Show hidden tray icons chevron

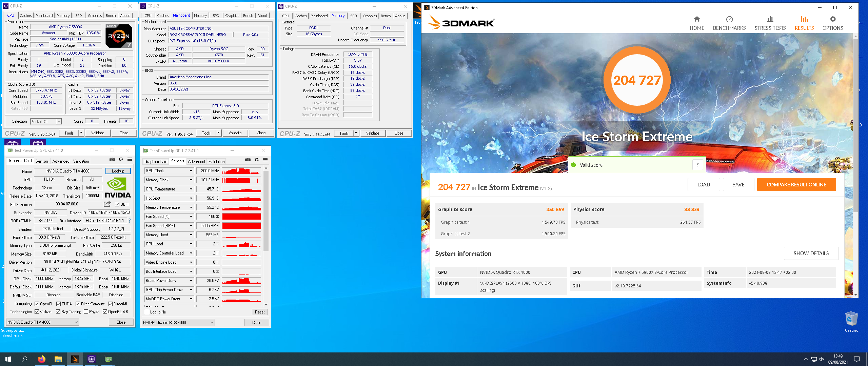[806, 359]
